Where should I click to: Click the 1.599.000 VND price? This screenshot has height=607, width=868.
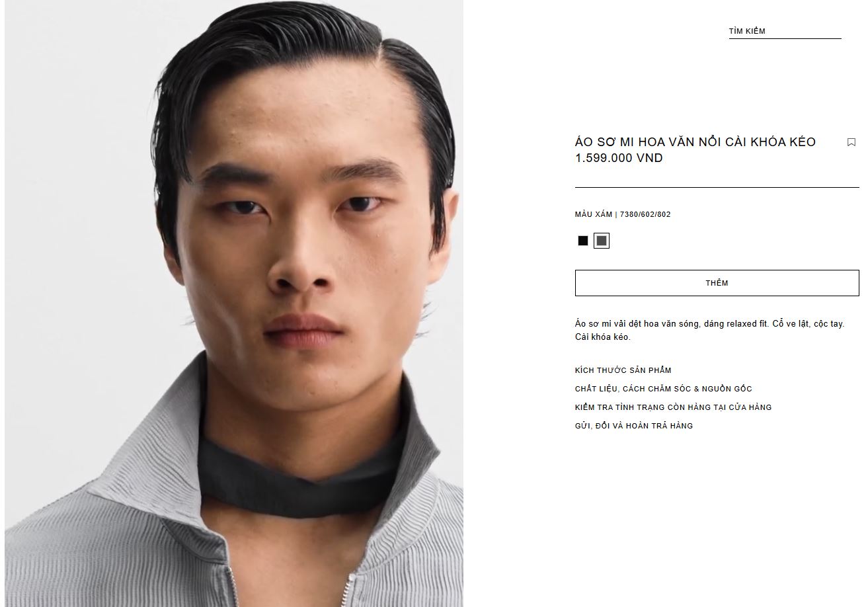point(619,158)
